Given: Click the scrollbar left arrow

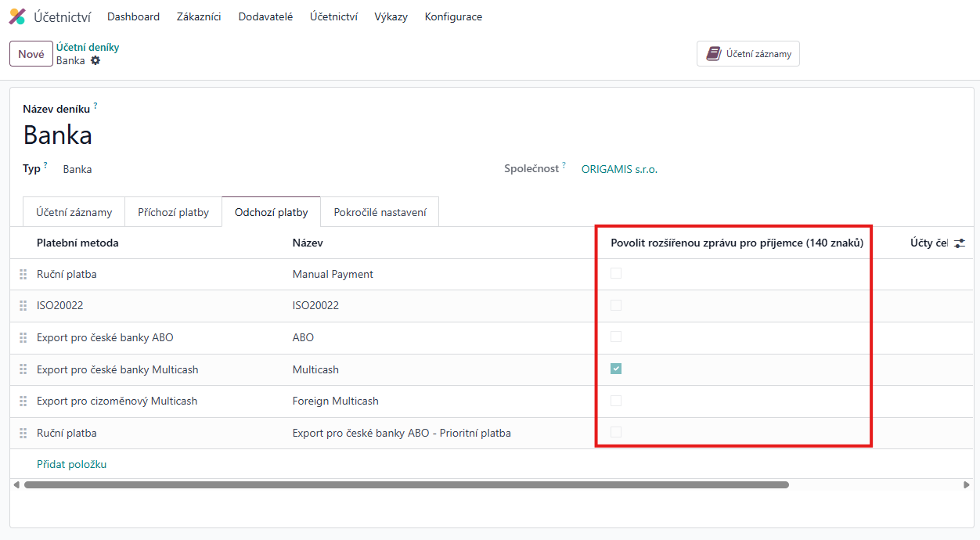Looking at the screenshot, I should [16, 484].
